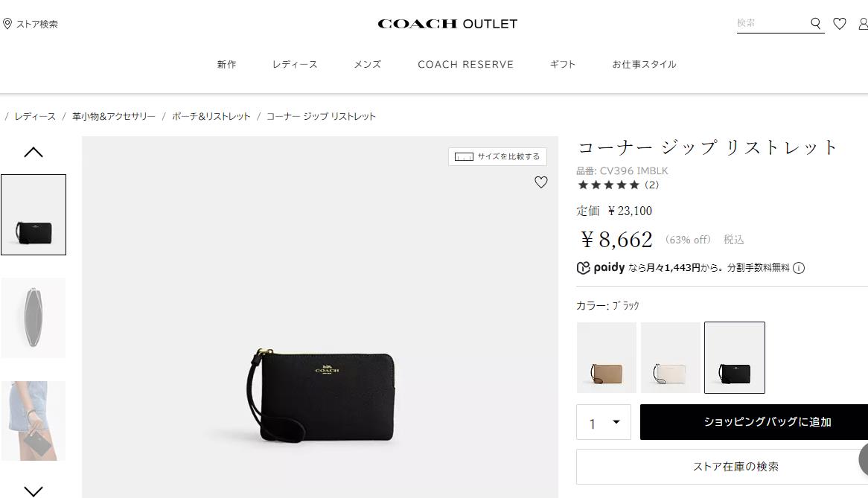Click the size comparison ruler button
The height and width of the screenshot is (498, 868).
(x=497, y=156)
